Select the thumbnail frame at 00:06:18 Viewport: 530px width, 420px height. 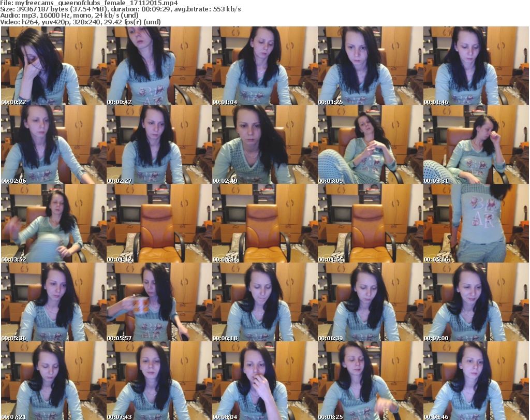265,302
